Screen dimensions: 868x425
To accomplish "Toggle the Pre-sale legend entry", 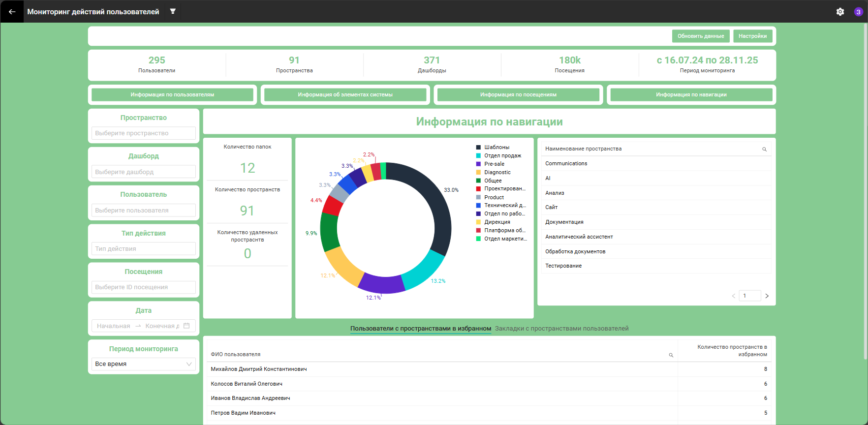I will (x=490, y=164).
